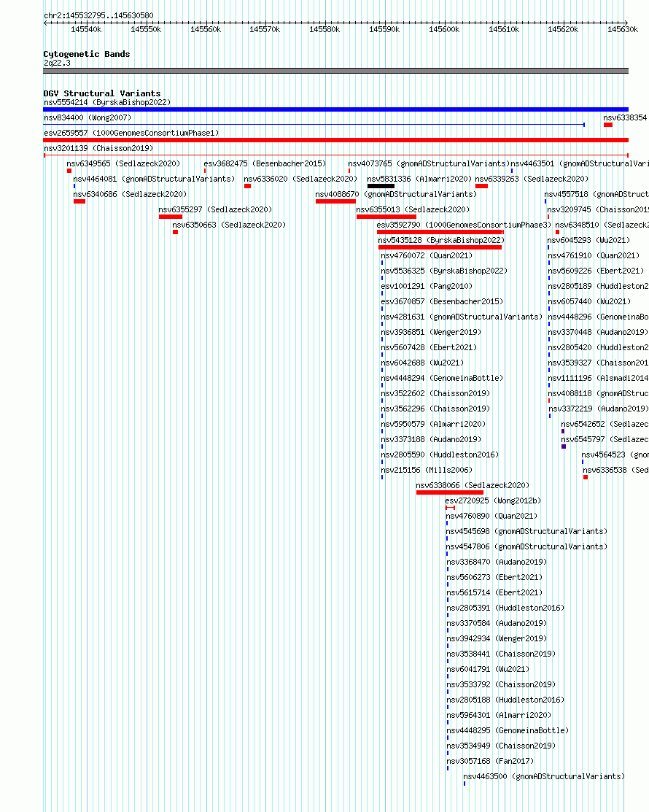Click the nsv6336020 (Sedlazeck2020) label

coord(300,179)
